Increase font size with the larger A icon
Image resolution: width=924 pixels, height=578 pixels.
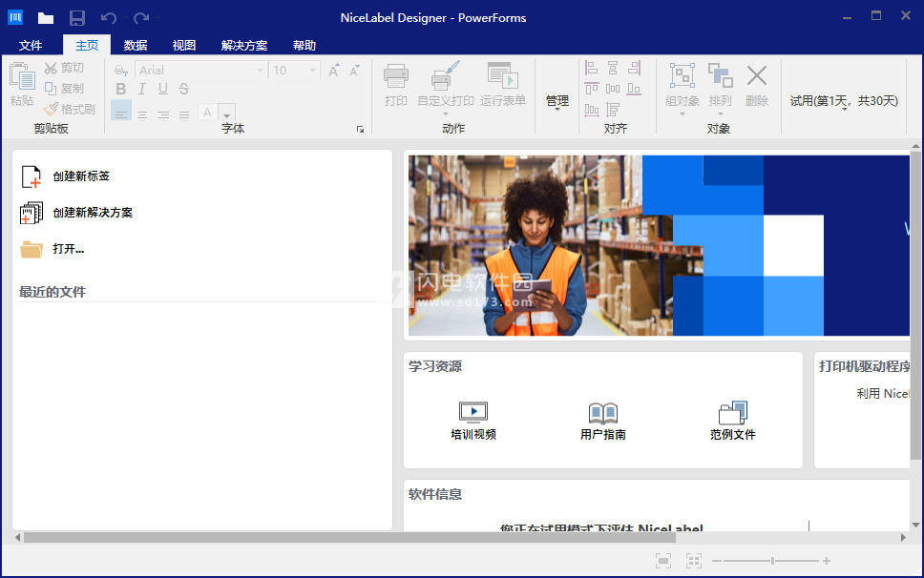click(x=333, y=71)
